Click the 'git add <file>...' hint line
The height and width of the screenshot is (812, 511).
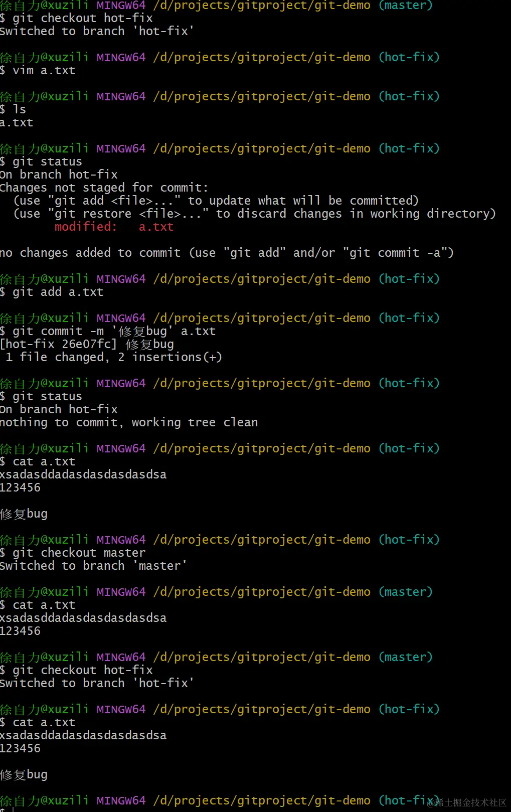click(216, 201)
